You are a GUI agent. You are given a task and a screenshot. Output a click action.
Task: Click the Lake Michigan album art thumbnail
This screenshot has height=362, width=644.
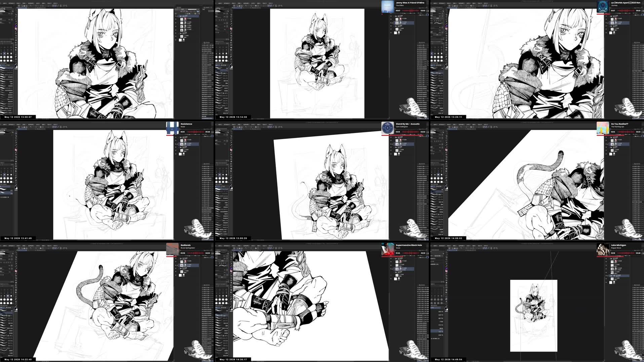[x=603, y=249]
